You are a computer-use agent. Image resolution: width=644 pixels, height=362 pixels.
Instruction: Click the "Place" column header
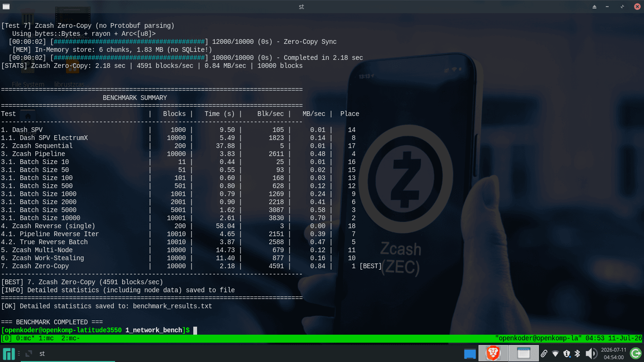350,114
